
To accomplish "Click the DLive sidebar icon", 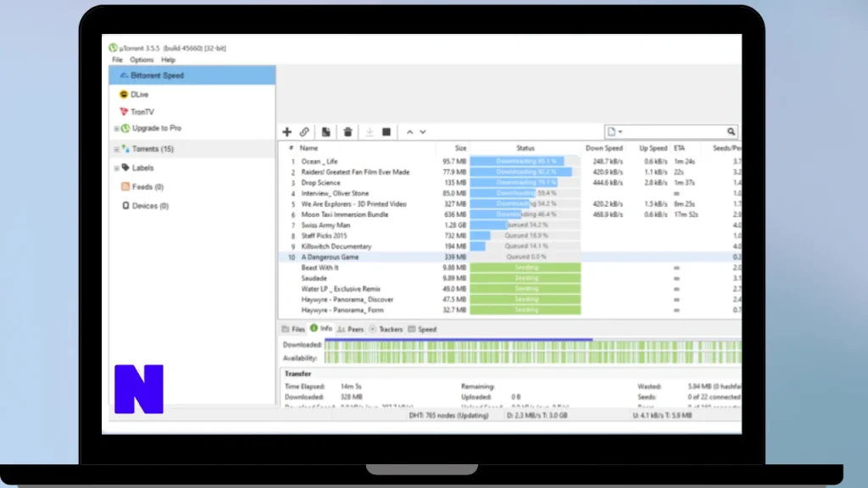I will [124, 95].
